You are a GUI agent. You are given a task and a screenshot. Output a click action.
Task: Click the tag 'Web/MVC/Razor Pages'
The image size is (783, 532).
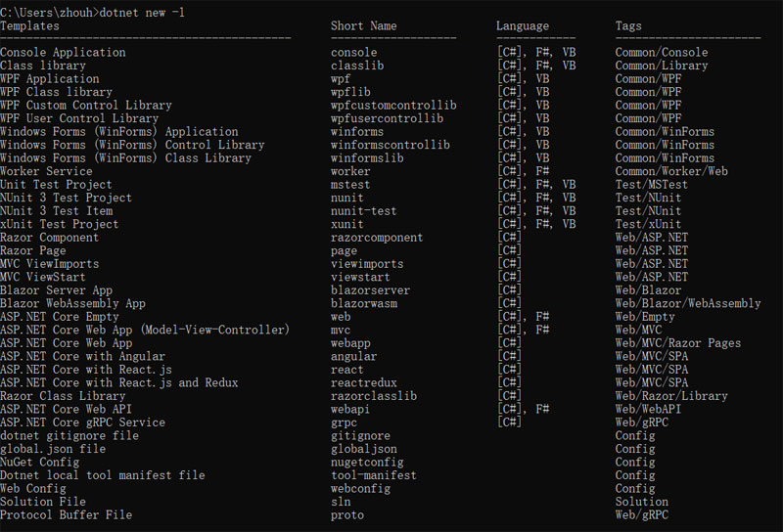point(678,343)
